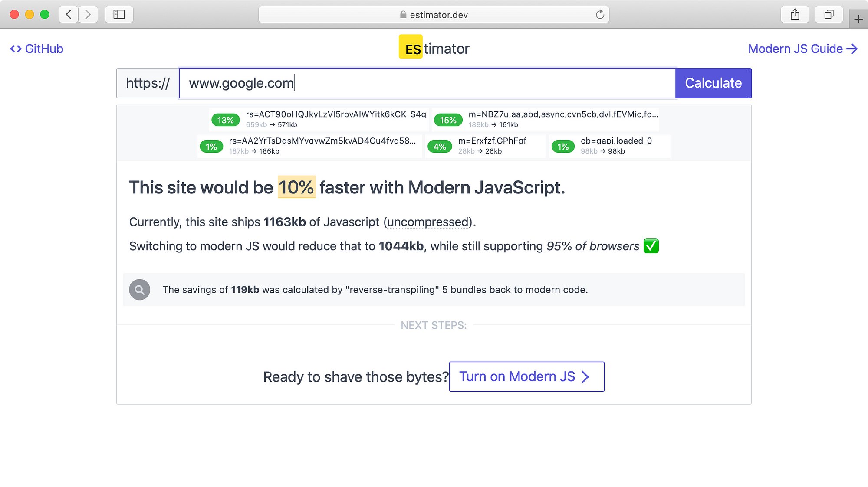Screen dimensions: 868x487
Task: Click the Safari forward arrow button
Action: (88, 15)
